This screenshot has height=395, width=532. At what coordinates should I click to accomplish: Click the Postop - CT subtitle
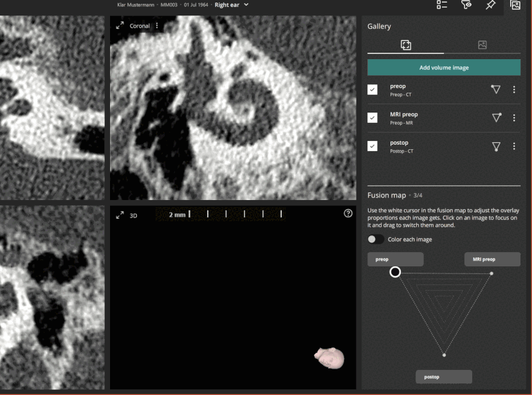pyautogui.click(x=401, y=151)
